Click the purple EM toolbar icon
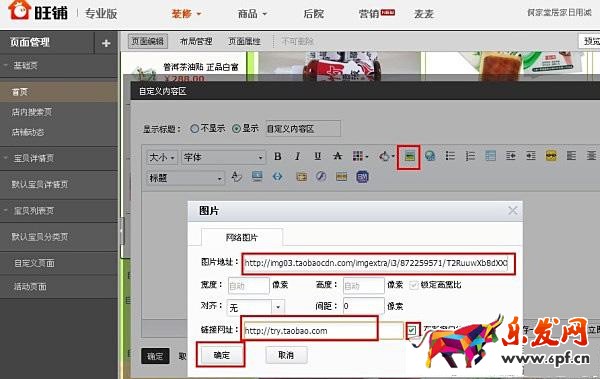This screenshot has width=600, height=379. [x=362, y=177]
